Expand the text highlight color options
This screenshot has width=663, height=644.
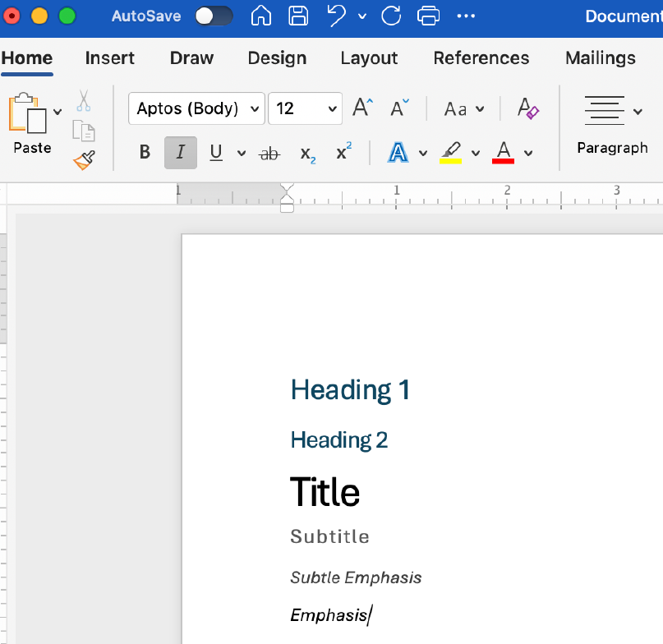(476, 152)
